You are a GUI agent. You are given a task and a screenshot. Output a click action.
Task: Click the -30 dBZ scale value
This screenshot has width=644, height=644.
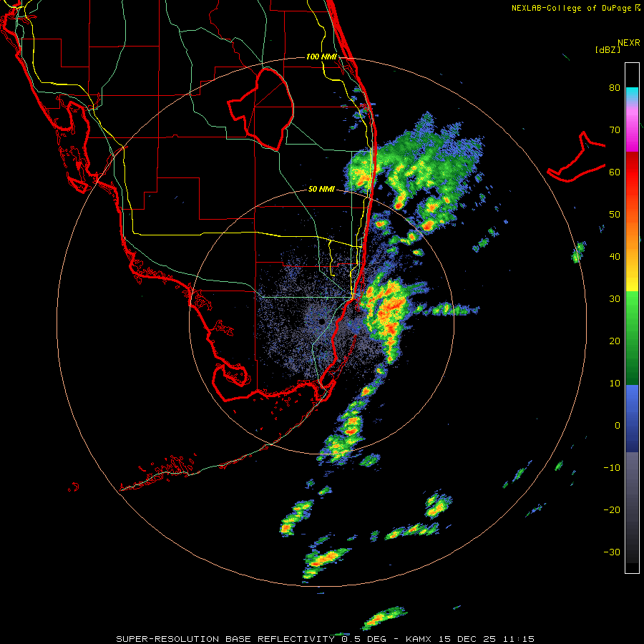612,552
